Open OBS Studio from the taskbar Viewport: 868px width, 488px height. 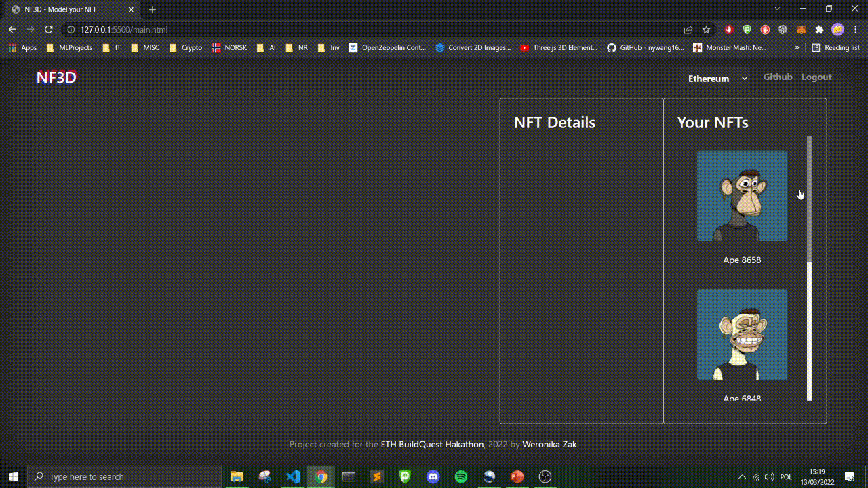pos(545,476)
